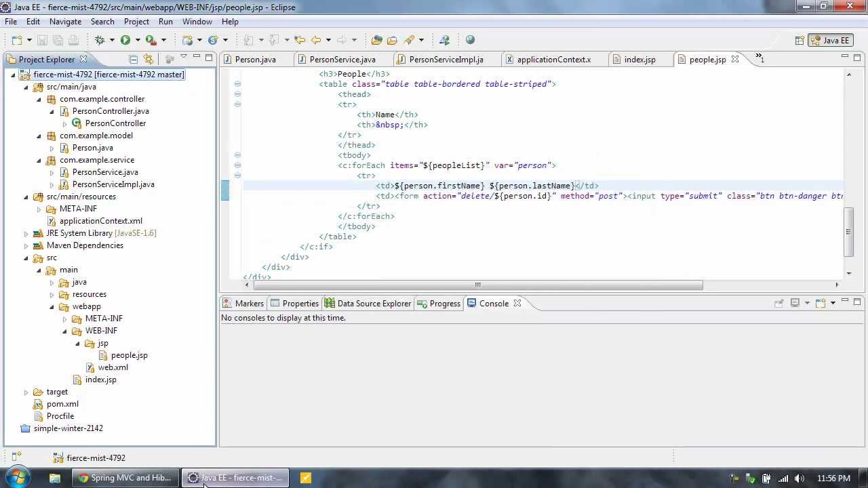This screenshot has width=868, height=488.
Task: Toggle fold marker beside c:forEach line
Action: pyautogui.click(x=237, y=165)
